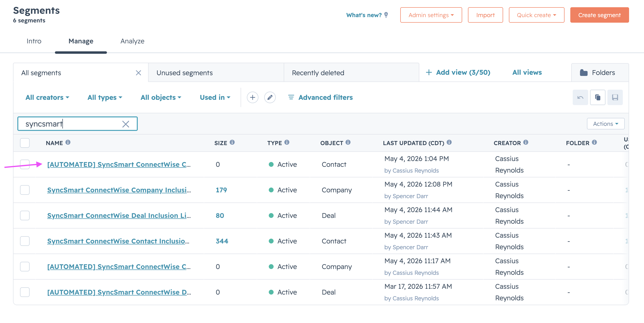Image resolution: width=644 pixels, height=323 pixels.
Task: Open the SyncSmart ConnectWise Company Inclusion segment
Action: pos(119,190)
